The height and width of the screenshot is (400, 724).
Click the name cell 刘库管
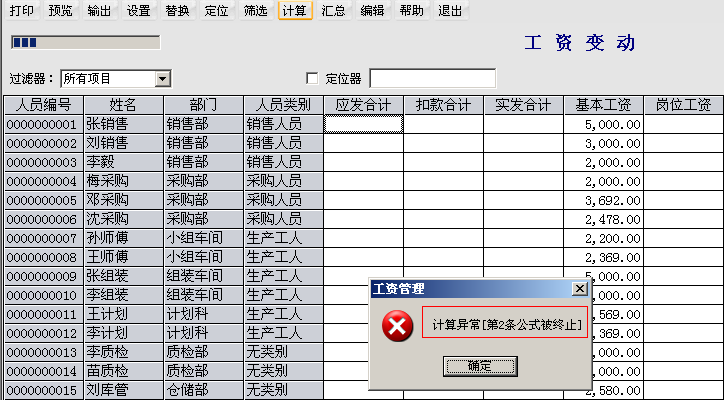point(124,390)
